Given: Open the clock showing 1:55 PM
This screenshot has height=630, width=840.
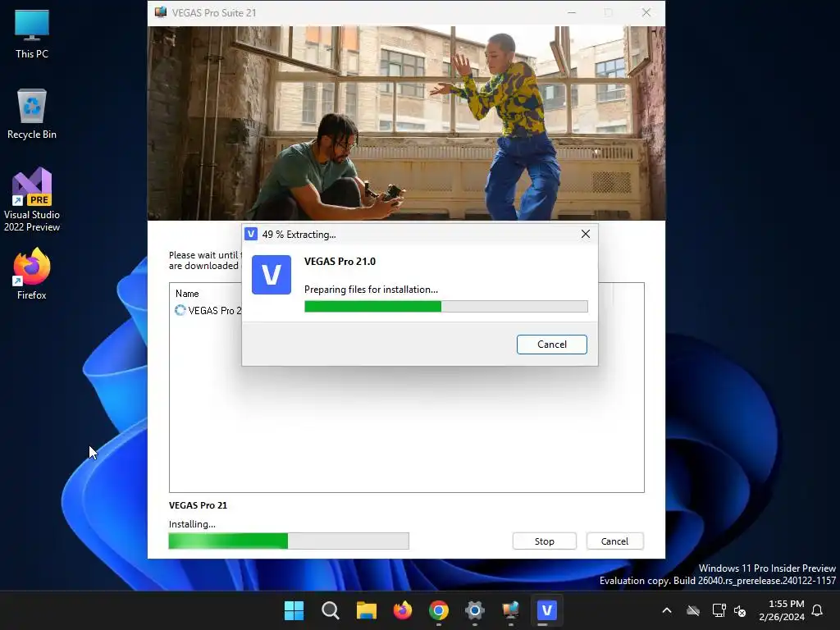Looking at the screenshot, I should click(x=782, y=610).
